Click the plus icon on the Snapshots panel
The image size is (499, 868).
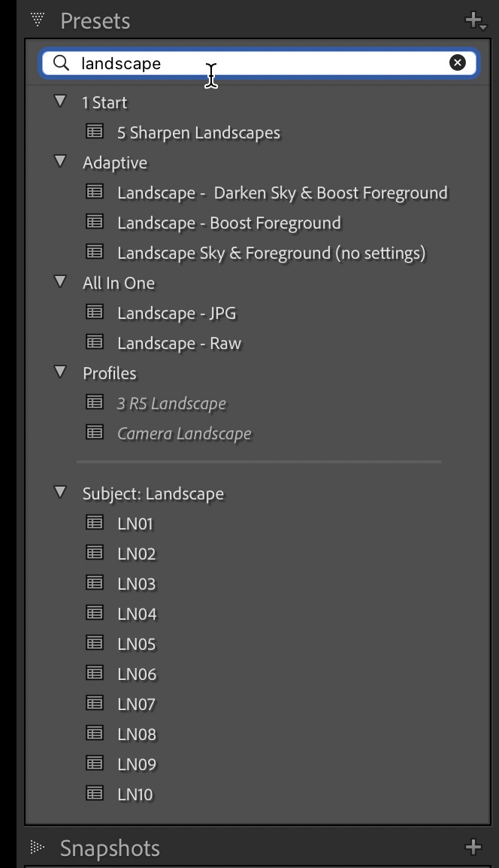[x=473, y=848]
